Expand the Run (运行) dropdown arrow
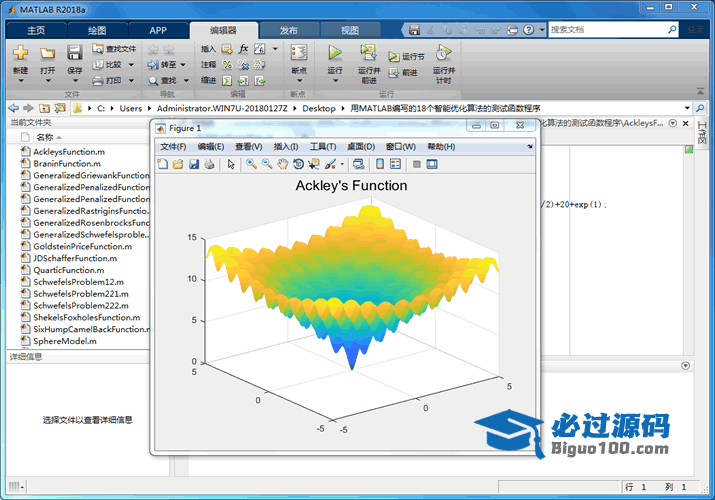The height and width of the screenshot is (500, 715). (x=336, y=81)
